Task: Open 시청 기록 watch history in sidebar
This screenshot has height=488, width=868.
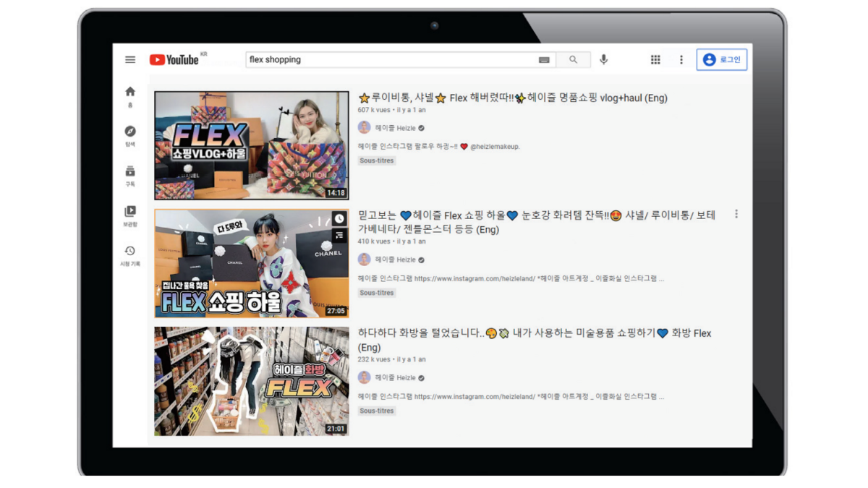Action: point(130,255)
